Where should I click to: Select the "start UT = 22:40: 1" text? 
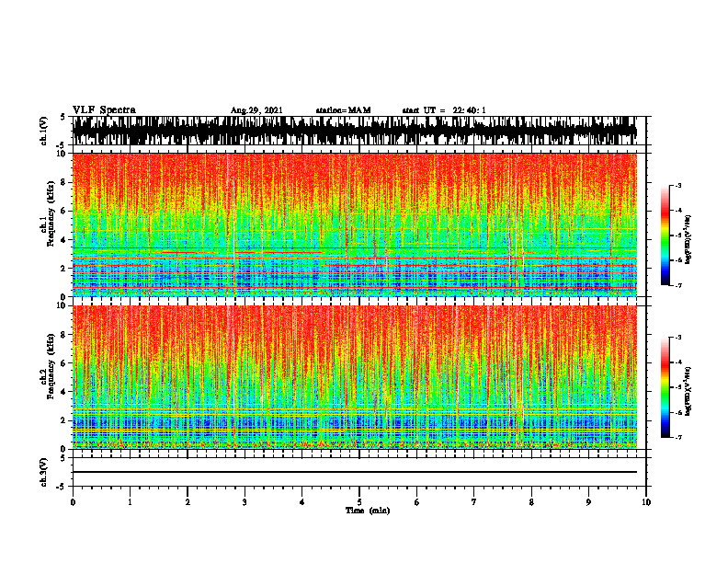(x=444, y=110)
